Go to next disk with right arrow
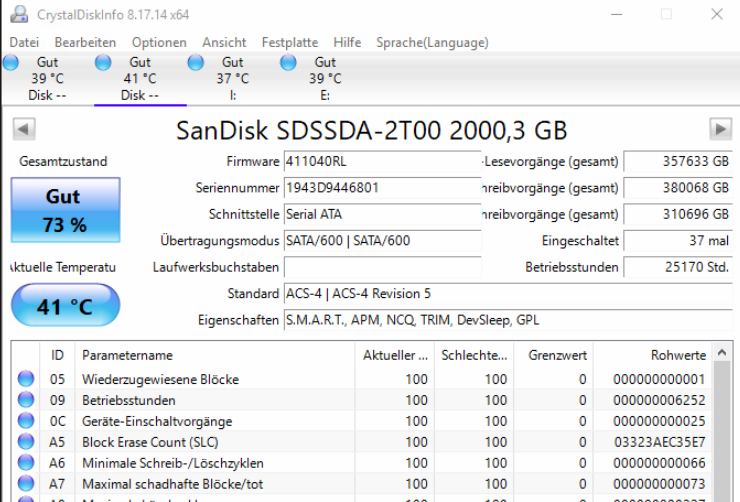 pyautogui.click(x=721, y=129)
